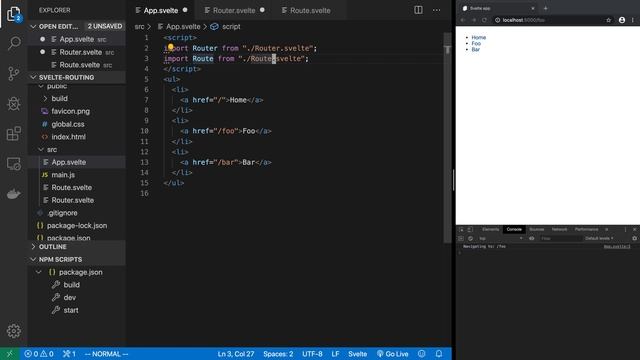Screen dimensions: 640x360
Task: Split the editor to the right
Action: click(418, 10)
